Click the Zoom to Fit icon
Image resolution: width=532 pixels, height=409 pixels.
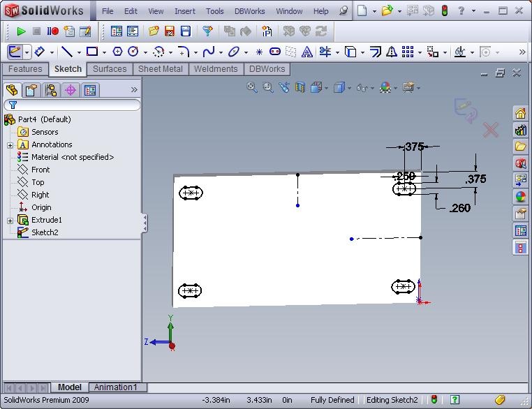click(x=252, y=88)
